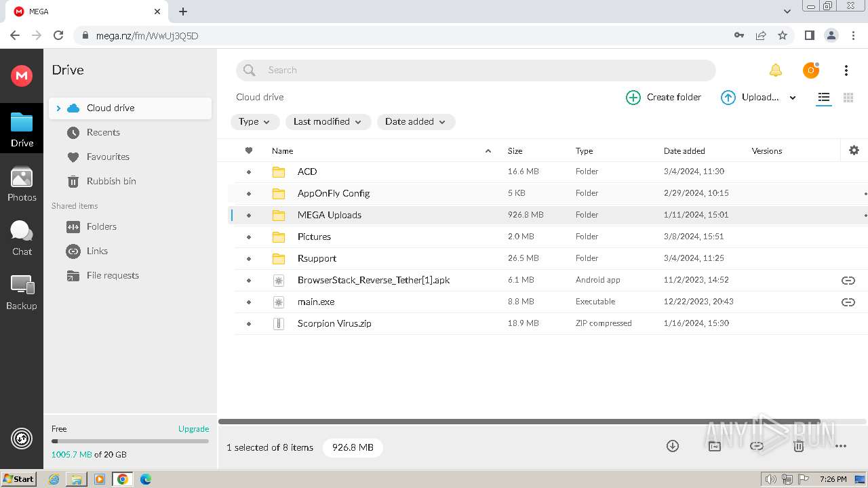
Task: Click the Scorpion Virus.zip file icon
Action: [278, 324]
